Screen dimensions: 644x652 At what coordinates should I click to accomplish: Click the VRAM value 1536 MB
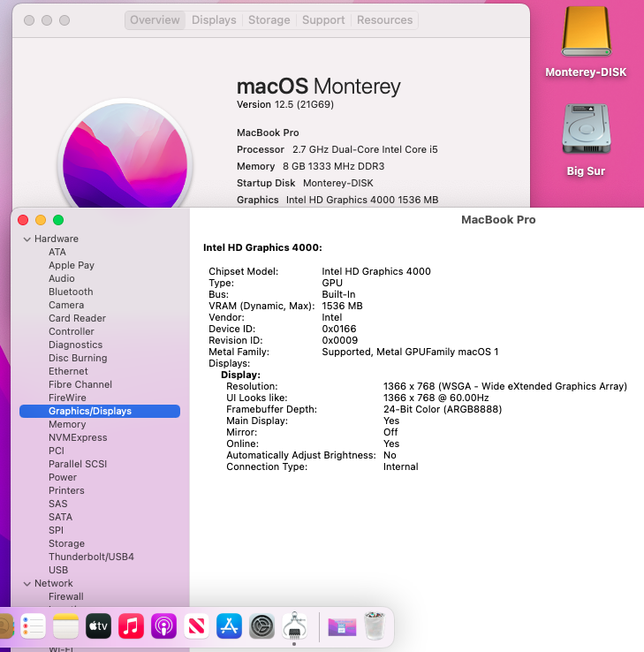coord(342,306)
